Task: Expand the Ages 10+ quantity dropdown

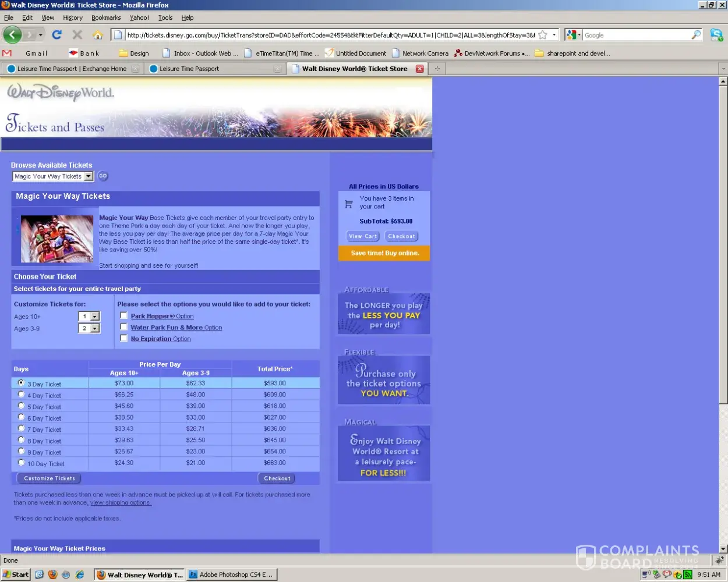Action: point(95,317)
